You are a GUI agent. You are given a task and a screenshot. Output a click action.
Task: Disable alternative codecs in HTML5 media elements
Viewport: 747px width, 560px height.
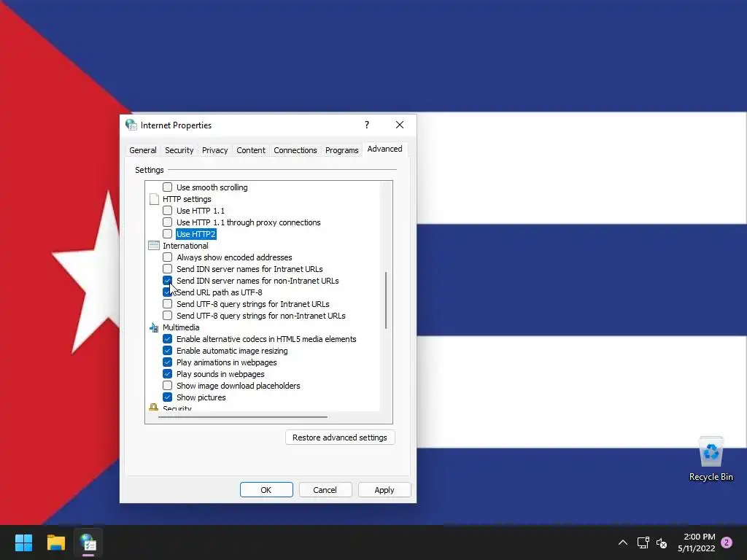coord(167,339)
